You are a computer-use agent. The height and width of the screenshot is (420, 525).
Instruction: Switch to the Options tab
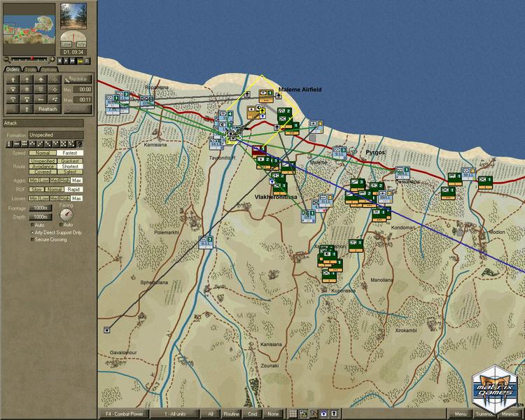48,69
